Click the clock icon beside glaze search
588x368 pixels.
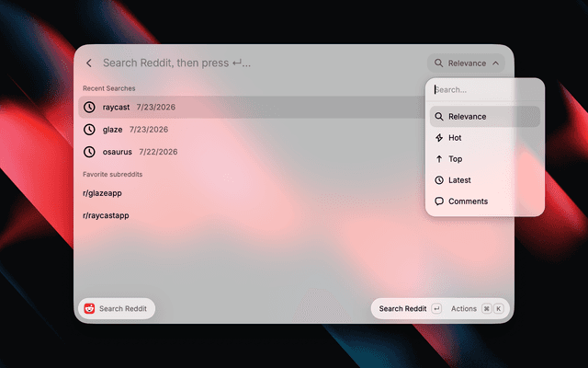89,130
